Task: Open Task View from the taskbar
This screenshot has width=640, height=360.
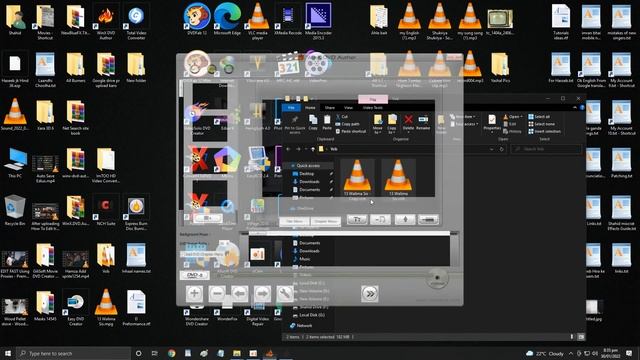Action: [x=155, y=353]
